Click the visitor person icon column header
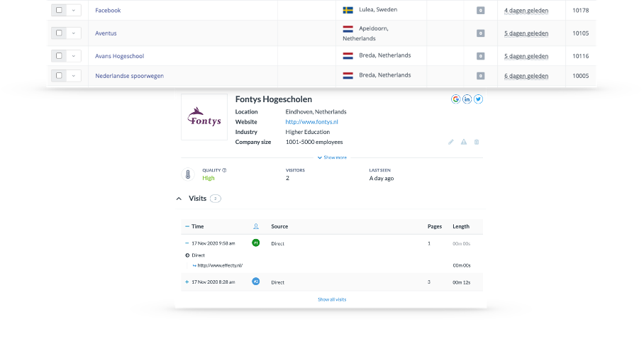644x339 pixels. coord(256,226)
